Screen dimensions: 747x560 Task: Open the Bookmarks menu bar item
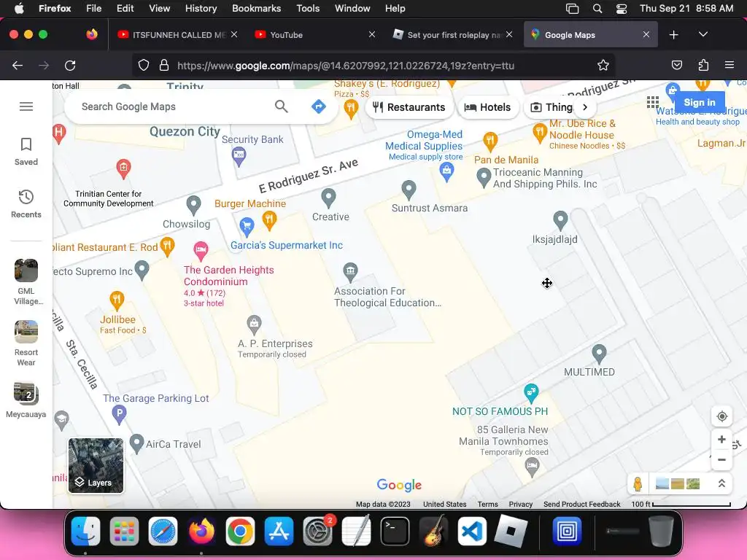point(256,9)
